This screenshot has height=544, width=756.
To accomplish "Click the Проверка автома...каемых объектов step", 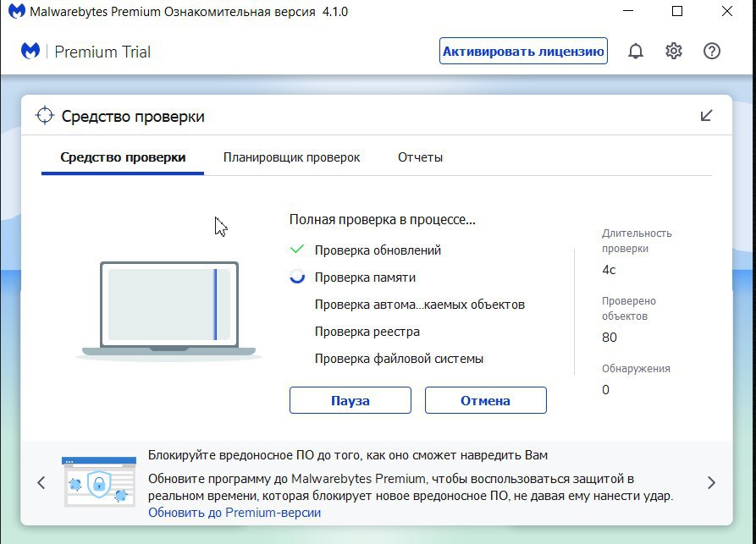I will pyautogui.click(x=419, y=305).
